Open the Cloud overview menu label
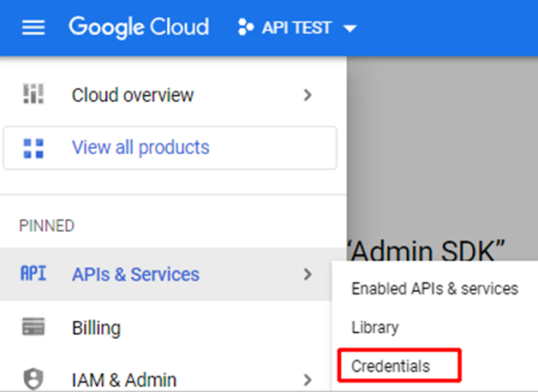Screen dimensions: 538x392 click(133, 95)
